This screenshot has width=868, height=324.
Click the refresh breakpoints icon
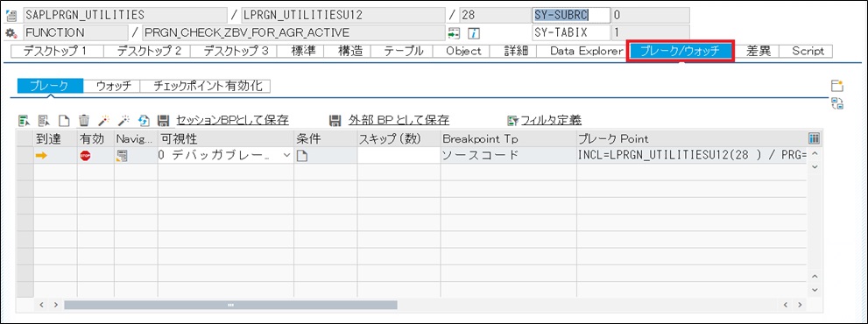144,120
